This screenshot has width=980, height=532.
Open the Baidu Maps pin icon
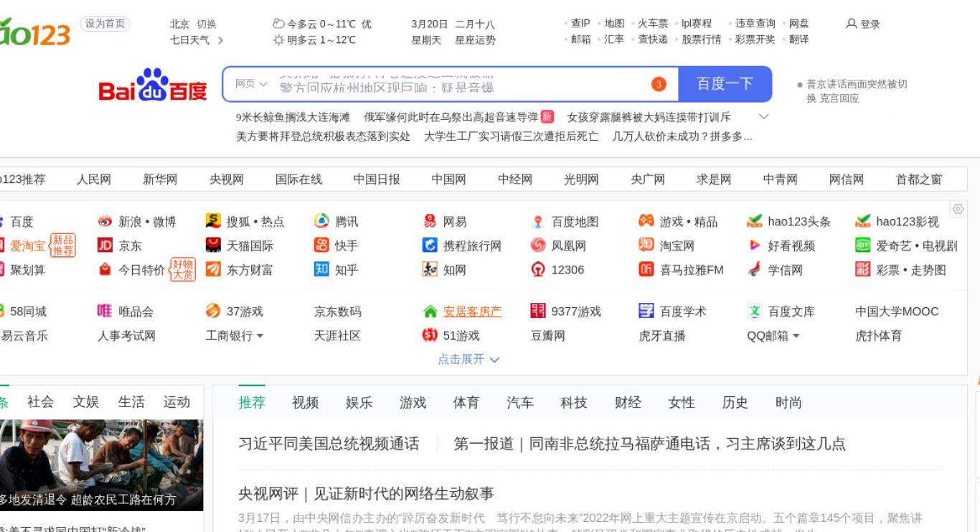click(x=538, y=221)
